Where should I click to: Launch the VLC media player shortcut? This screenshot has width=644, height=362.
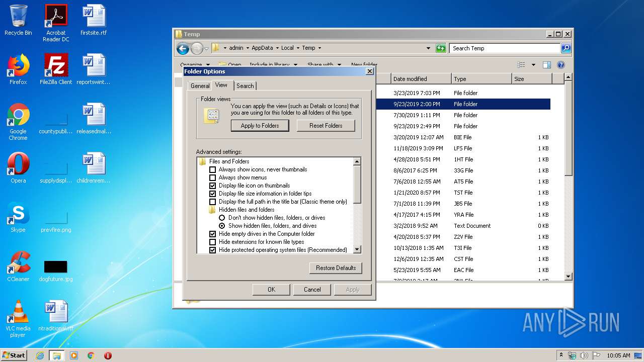point(18,319)
